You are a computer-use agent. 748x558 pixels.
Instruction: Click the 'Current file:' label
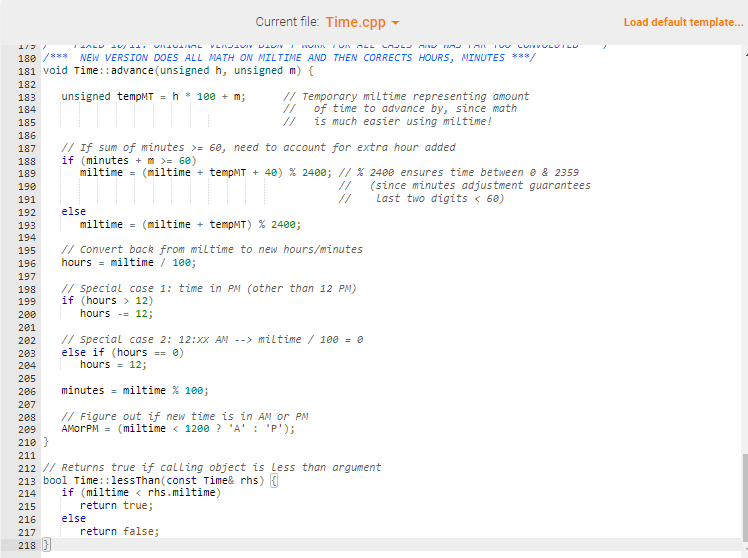pyautogui.click(x=287, y=22)
